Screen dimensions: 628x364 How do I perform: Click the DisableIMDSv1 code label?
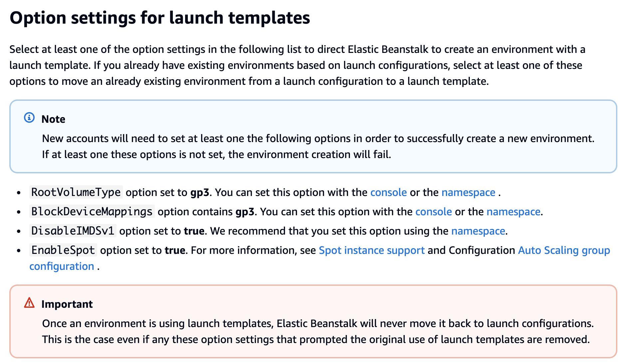pos(73,231)
